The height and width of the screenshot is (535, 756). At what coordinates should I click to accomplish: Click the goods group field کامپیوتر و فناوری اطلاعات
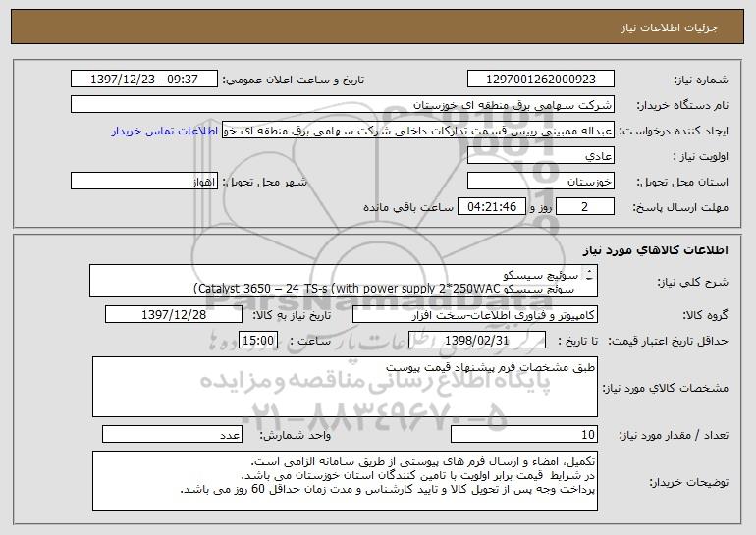[x=475, y=315]
